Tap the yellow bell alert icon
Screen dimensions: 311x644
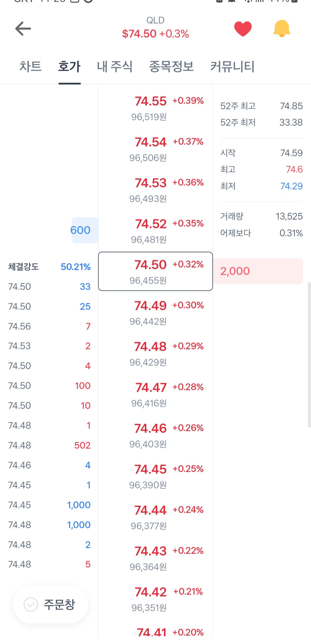coord(282,29)
